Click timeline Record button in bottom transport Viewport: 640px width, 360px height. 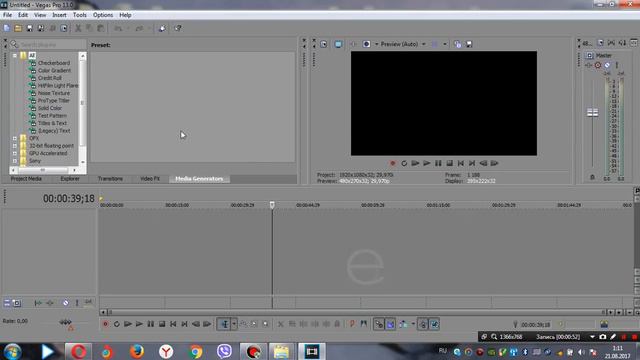coord(105,324)
